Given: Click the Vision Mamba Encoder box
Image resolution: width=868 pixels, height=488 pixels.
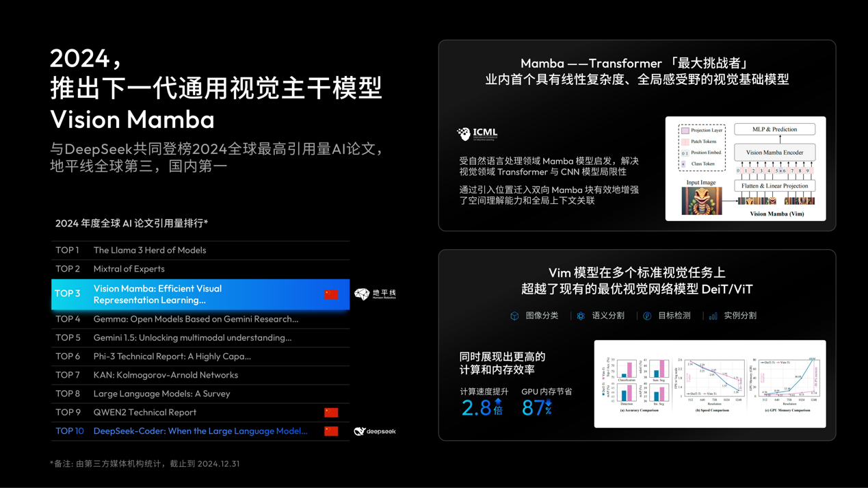Looking at the screenshot, I should (x=775, y=153).
